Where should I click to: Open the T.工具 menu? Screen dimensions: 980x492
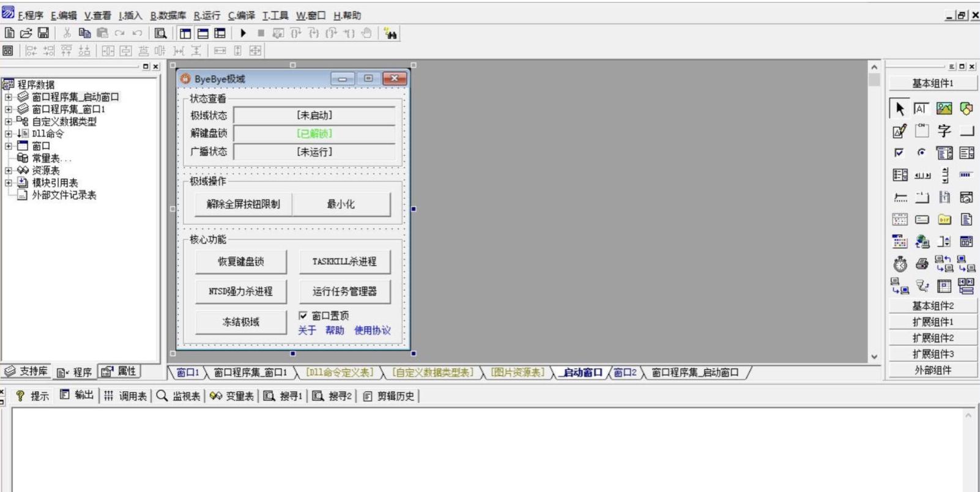[x=275, y=15]
